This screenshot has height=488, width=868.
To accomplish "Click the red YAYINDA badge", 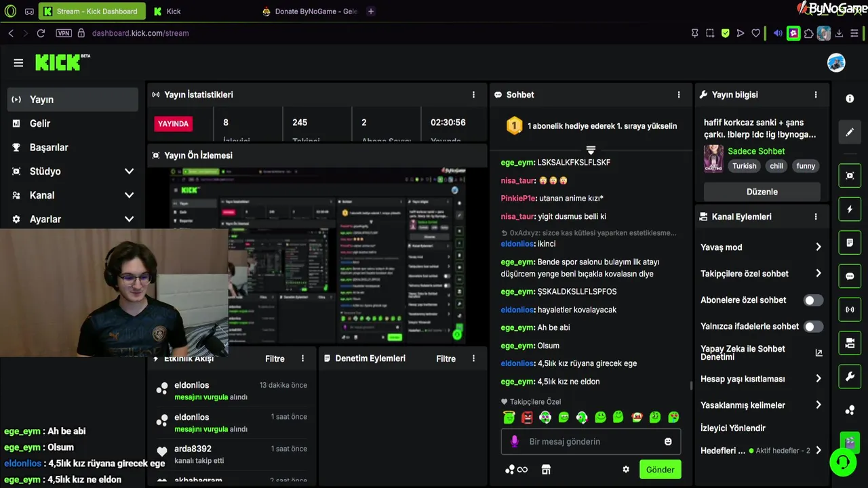I will [x=173, y=124].
